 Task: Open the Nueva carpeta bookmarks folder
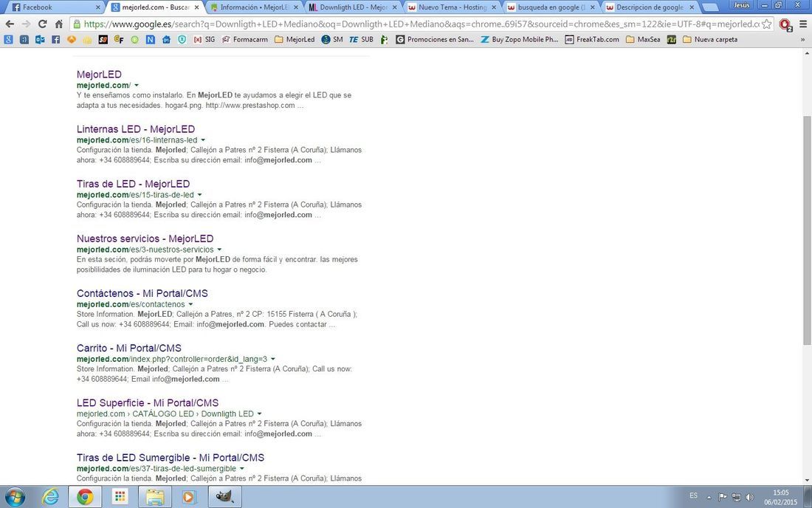pos(710,39)
